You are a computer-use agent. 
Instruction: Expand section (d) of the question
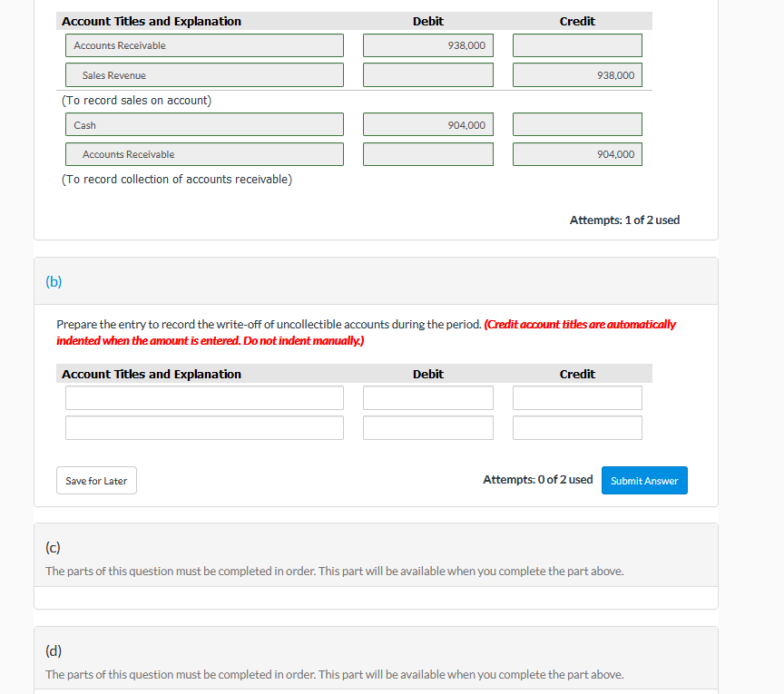coord(53,650)
